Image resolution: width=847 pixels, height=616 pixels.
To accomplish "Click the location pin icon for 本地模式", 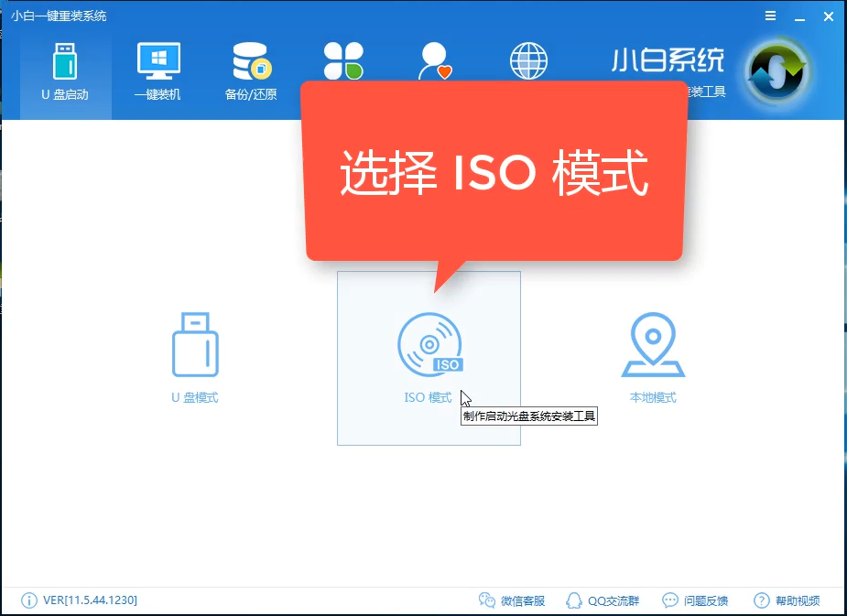I will click(x=652, y=344).
